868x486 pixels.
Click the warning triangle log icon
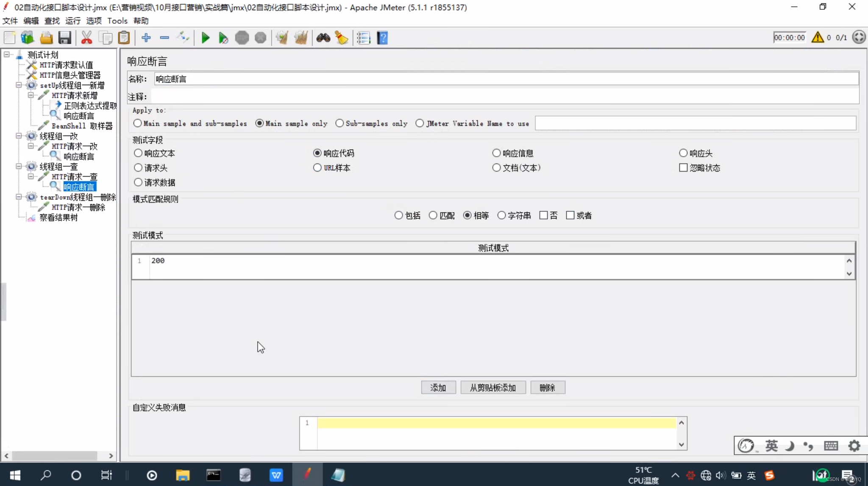818,37
